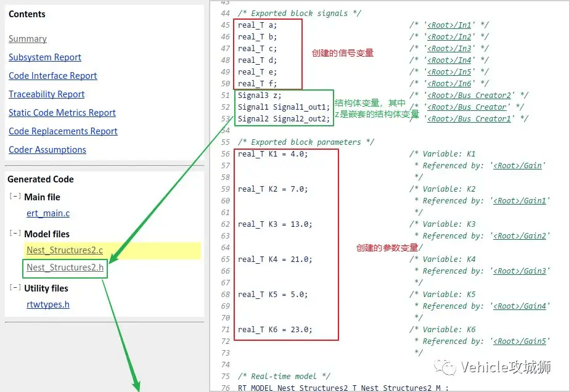Open the Code Replacements Report

63,131
